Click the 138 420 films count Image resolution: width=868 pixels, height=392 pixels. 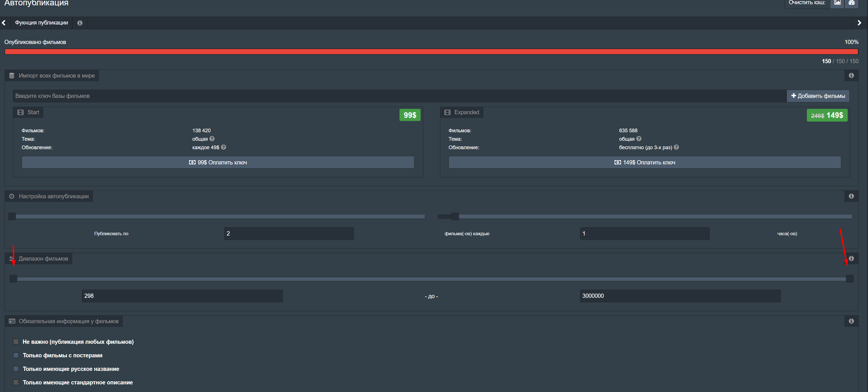pos(201,131)
